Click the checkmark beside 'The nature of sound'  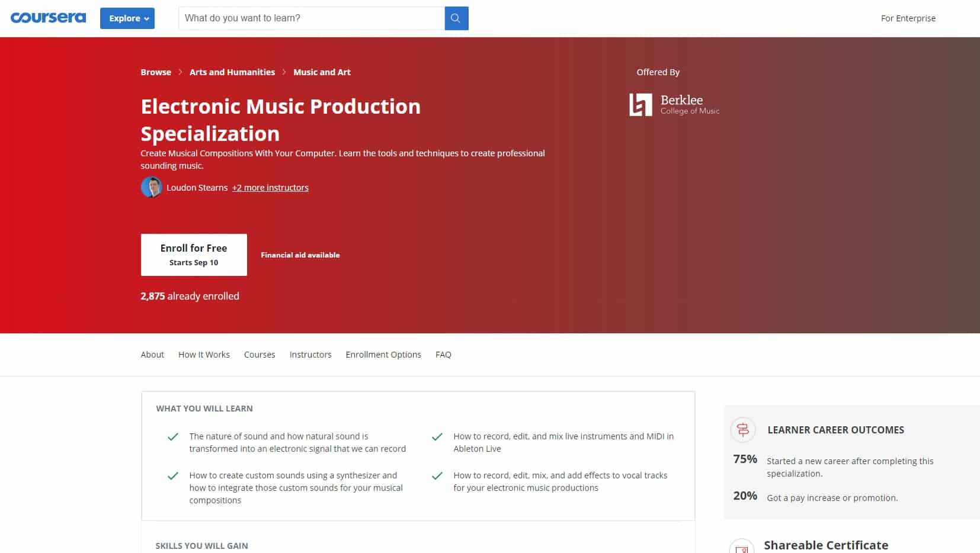coord(173,437)
